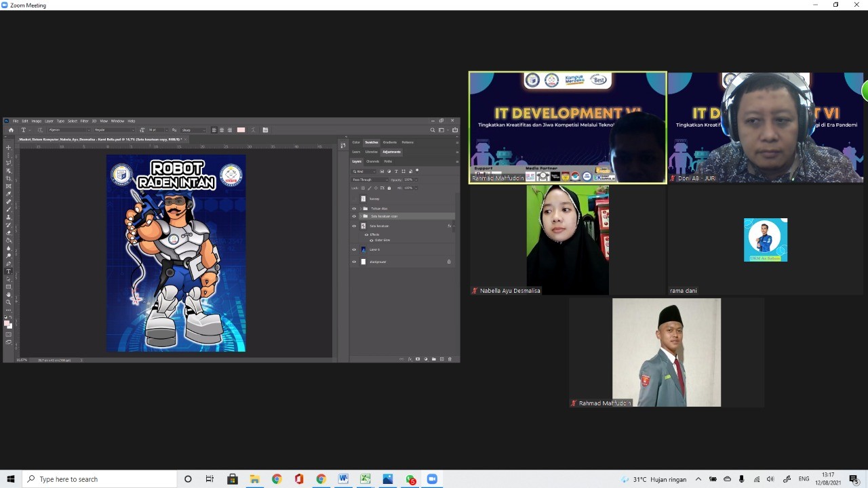Add a layer mask icon
This screenshot has height=488, width=868.
[x=418, y=359]
